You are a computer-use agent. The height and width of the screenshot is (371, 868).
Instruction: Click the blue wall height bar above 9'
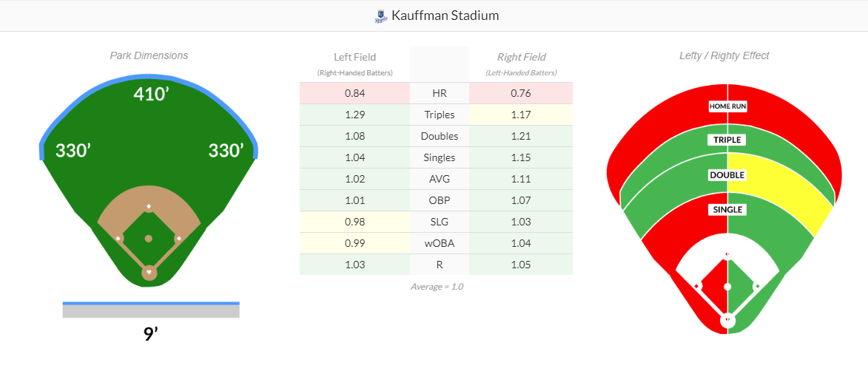click(x=151, y=303)
